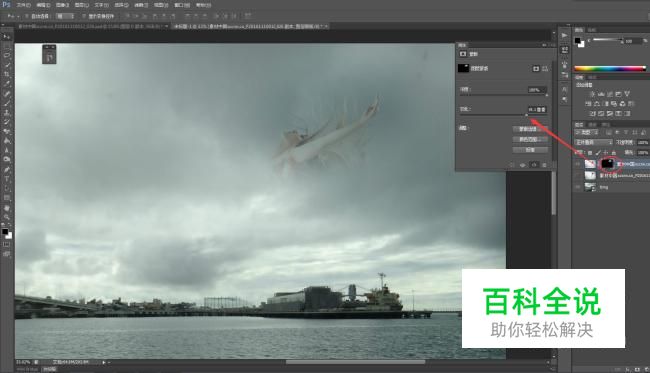
Task: Select the Hand tool
Action: click(x=7, y=208)
